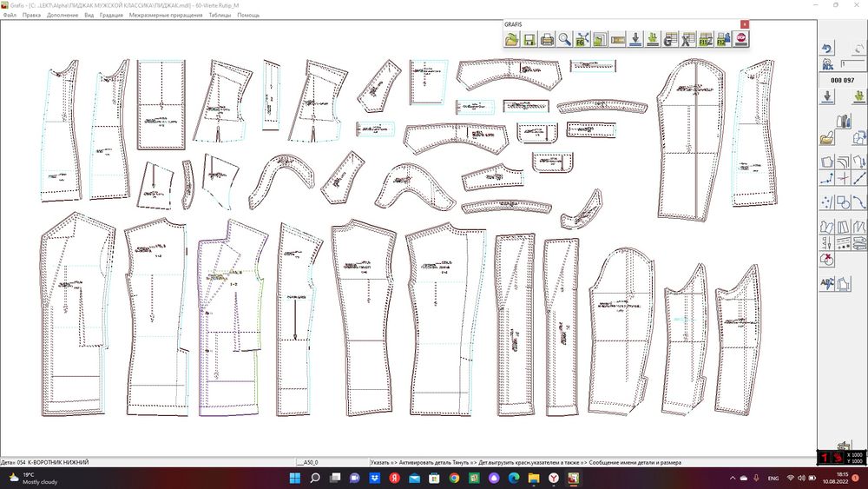The height and width of the screenshot is (489, 868).
Task: Select the magnifying glass zoom tool
Action: (x=565, y=39)
